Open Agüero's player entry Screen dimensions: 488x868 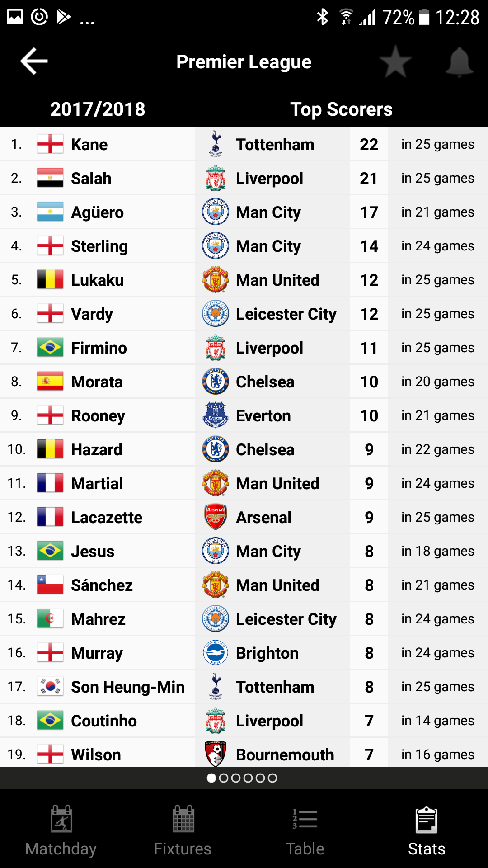97,212
